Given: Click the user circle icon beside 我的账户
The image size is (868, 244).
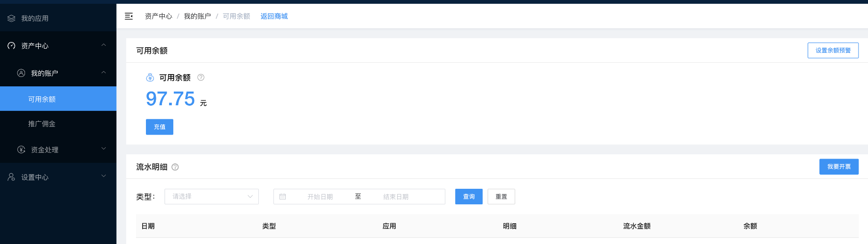Looking at the screenshot, I should point(21,73).
